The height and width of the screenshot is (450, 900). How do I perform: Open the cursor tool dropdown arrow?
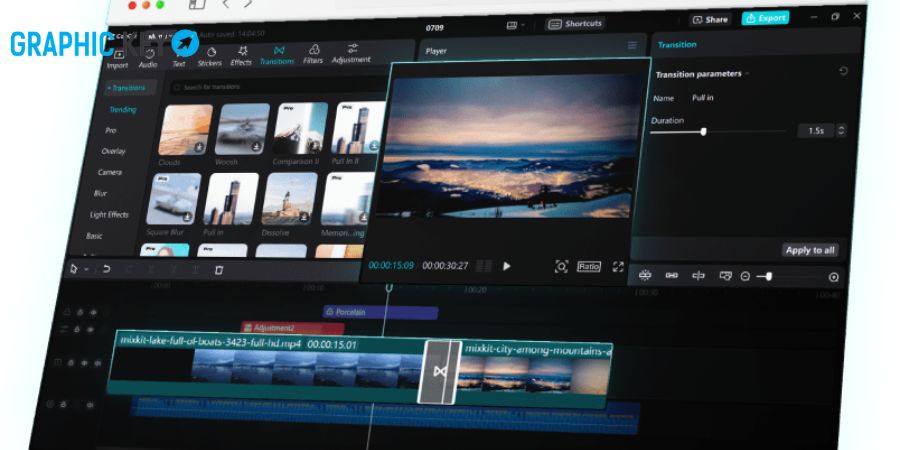(x=86, y=269)
